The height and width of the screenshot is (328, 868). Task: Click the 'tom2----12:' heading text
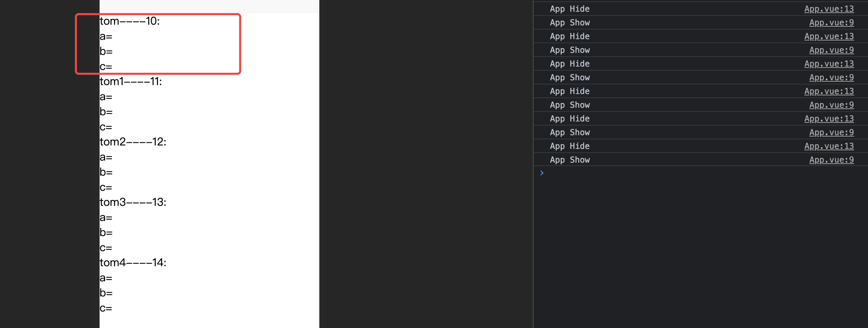(x=133, y=142)
